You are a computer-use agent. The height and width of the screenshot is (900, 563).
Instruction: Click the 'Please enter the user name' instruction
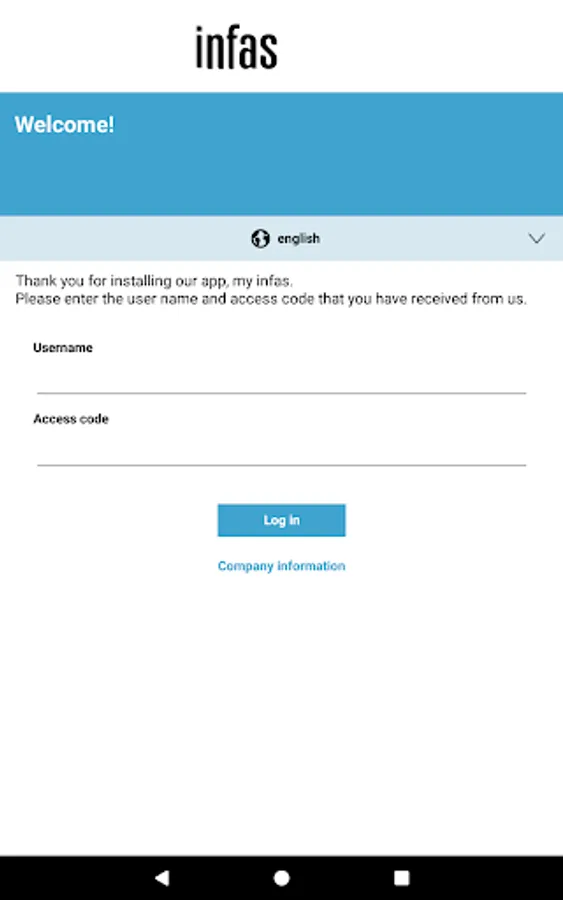(x=270, y=299)
